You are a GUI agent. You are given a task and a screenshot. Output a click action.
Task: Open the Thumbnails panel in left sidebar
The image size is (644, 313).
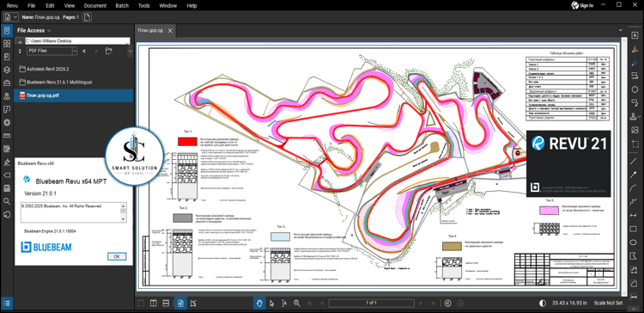[x=7, y=43]
